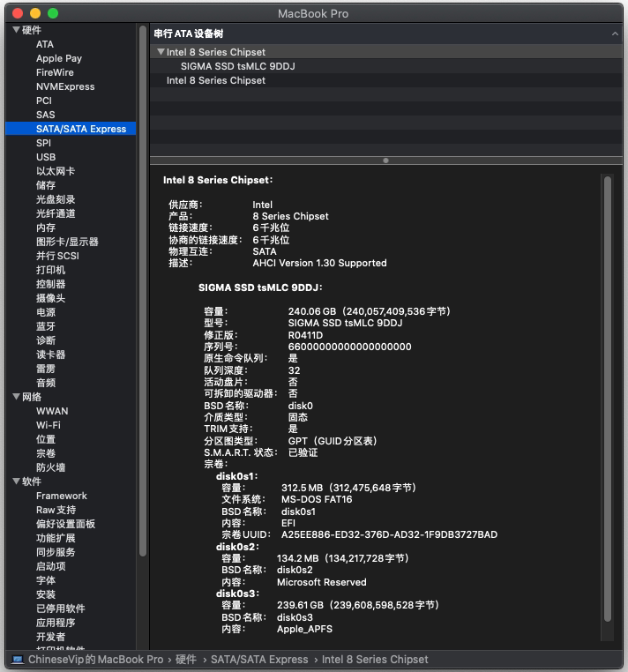Viewport: 628px width, 672px height.
Task: Select SPI in the sidebar
Action: point(44,143)
